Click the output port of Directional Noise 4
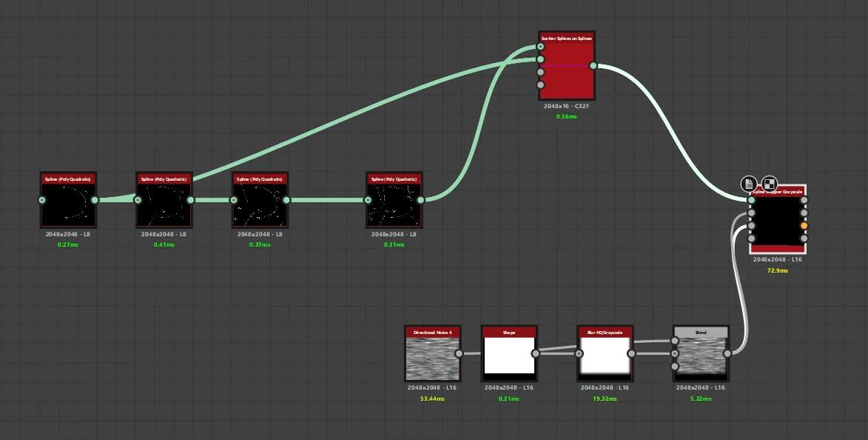Viewport: 868px width, 440px height. point(459,353)
